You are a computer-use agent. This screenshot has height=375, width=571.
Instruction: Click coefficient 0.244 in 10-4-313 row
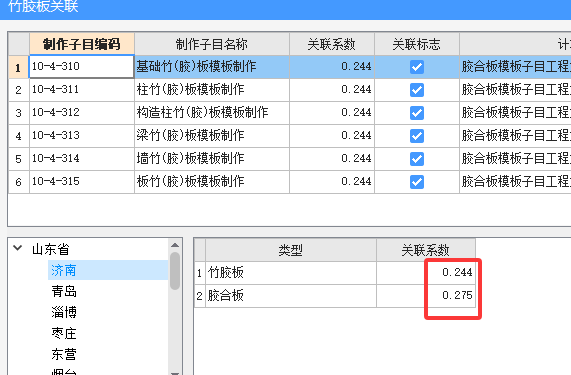coord(332,136)
